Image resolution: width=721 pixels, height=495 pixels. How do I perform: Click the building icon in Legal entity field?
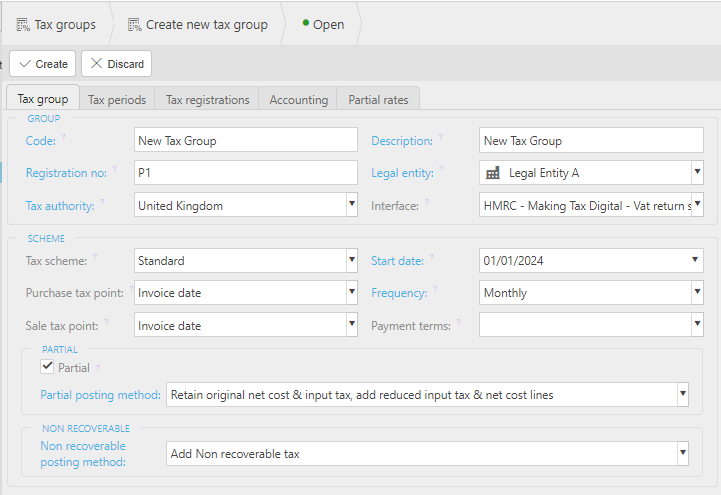click(x=493, y=173)
